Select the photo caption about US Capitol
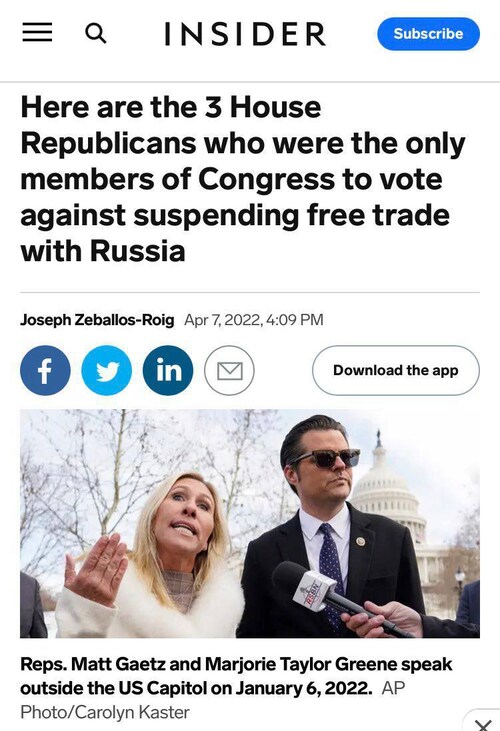500x731 pixels. pos(236,676)
